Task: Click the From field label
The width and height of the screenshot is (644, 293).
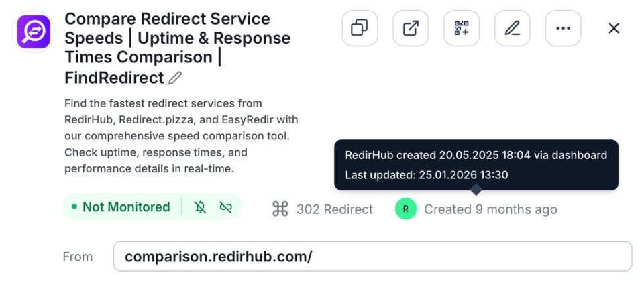Action: pos(78,257)
